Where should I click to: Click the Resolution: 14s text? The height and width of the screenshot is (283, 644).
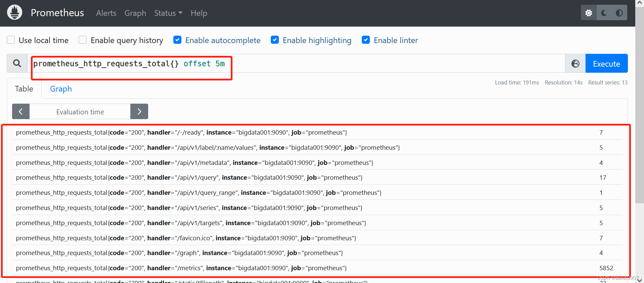[x=563, y=82]
